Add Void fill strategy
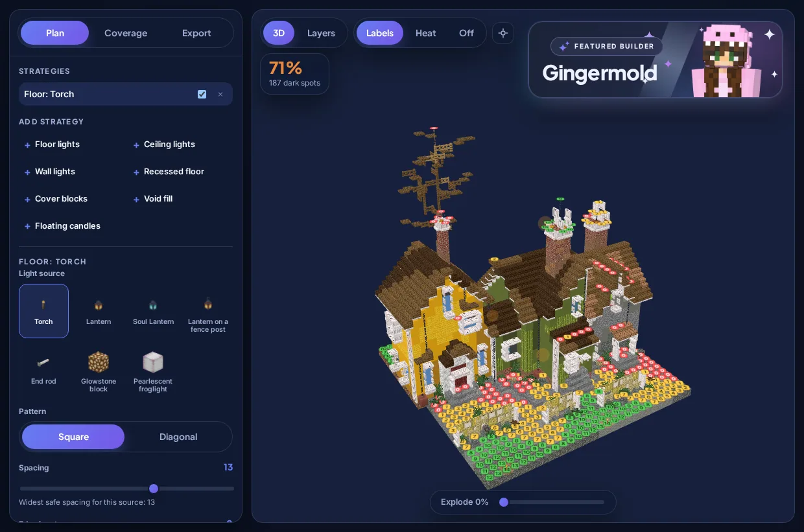804x532 pixels. tap(153, 199)
